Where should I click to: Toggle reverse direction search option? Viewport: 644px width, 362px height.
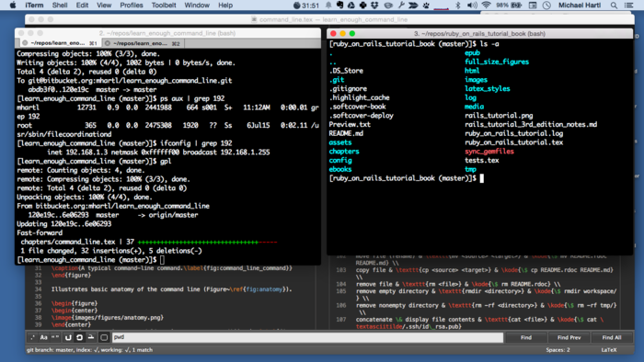68,337
